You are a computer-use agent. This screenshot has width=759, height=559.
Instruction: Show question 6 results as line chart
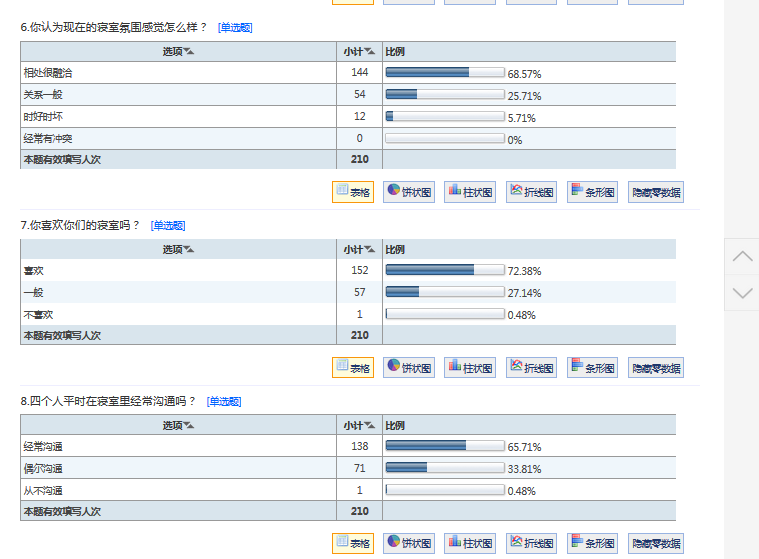[531, 192]
